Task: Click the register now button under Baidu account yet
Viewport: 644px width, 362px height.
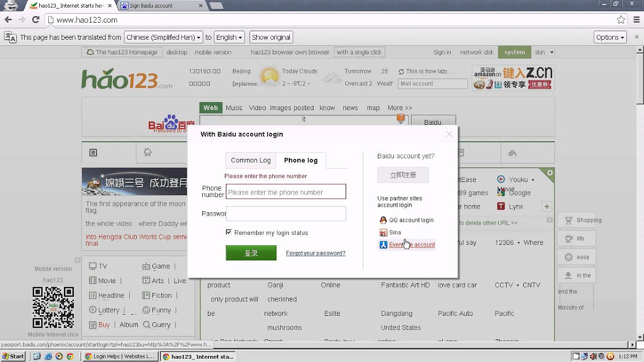Action: click(403, 175)
